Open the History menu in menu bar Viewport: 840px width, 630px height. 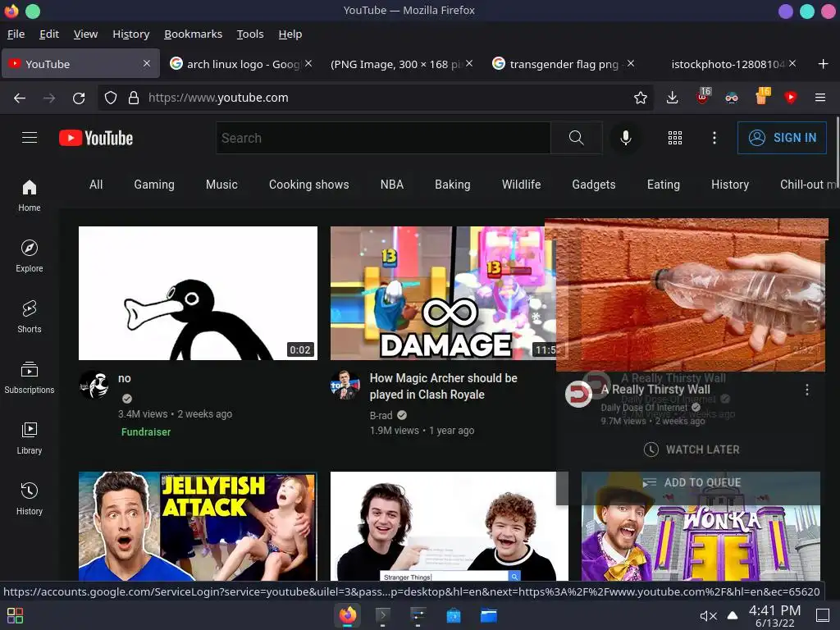(x=130, y=34)
